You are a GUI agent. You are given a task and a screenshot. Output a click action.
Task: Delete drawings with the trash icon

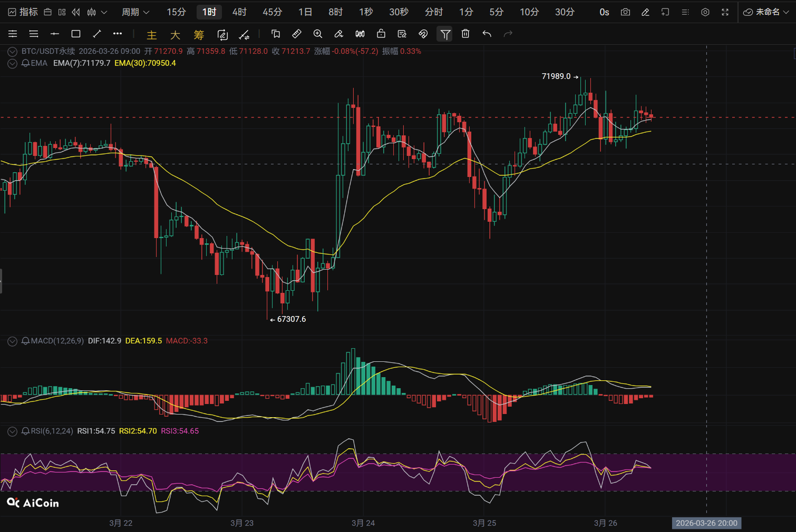(465, 34)
